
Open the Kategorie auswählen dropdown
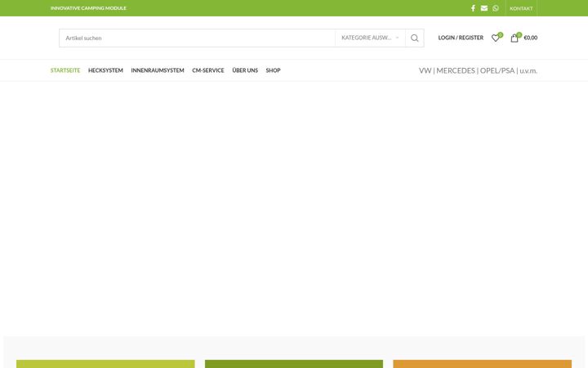point(370,38)
